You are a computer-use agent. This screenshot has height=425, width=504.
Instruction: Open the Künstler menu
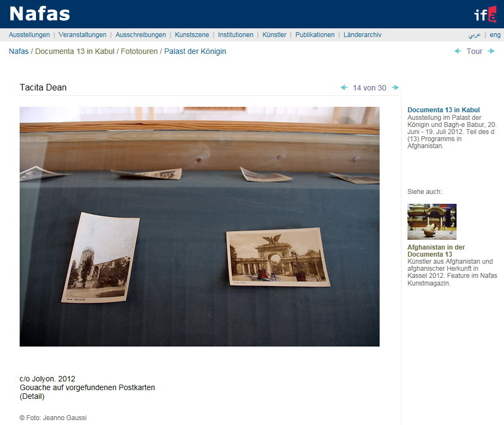click(x=274, y=35)
